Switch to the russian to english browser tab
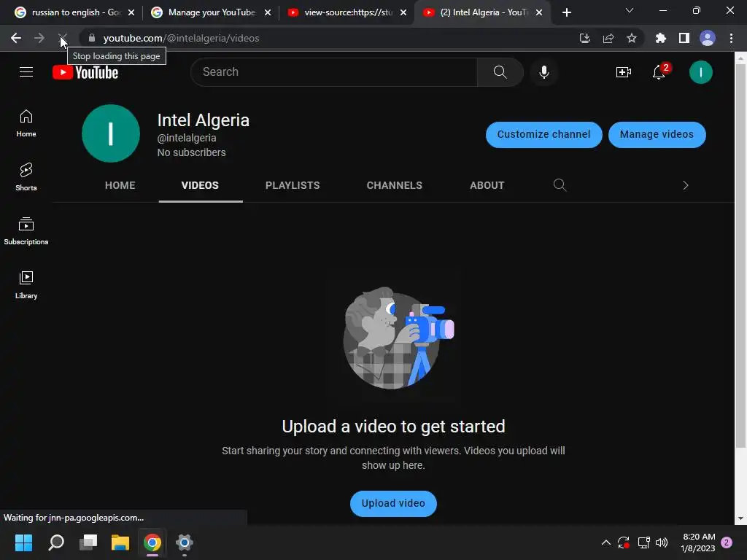 [x=75, y=12]
